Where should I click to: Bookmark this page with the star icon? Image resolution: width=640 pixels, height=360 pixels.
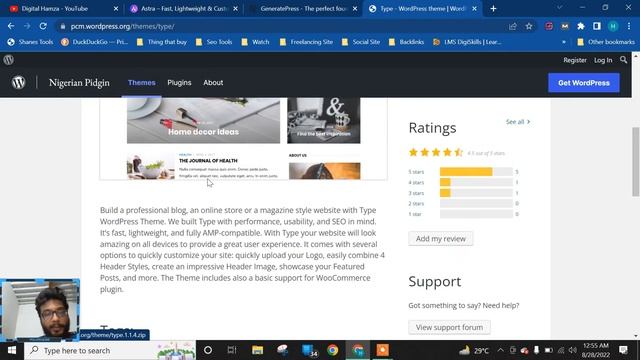(x=529, y=26)
